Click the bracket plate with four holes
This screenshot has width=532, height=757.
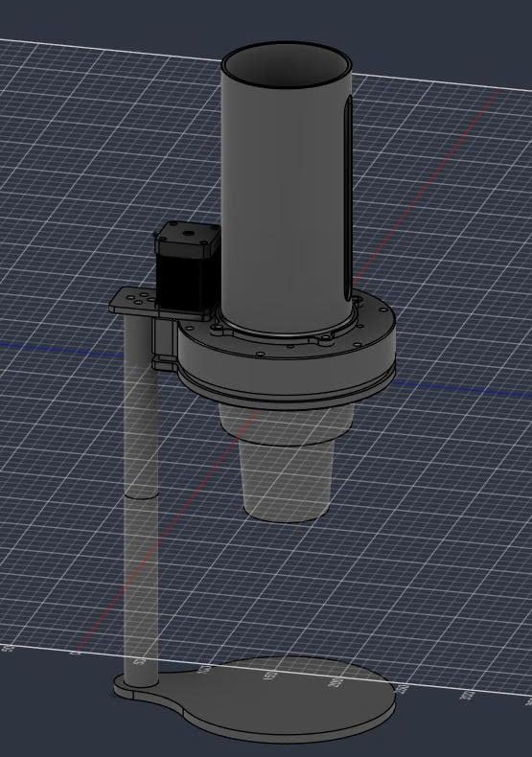tap(134, 300)
